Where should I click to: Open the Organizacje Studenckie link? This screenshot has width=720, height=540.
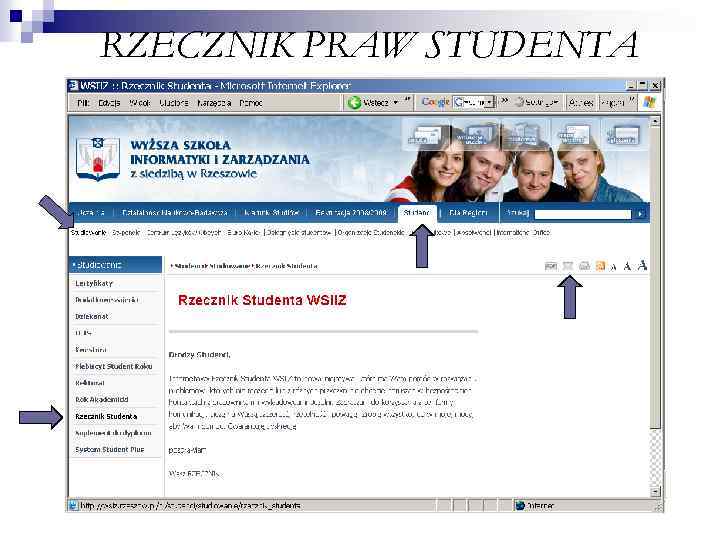pos(370,233)
